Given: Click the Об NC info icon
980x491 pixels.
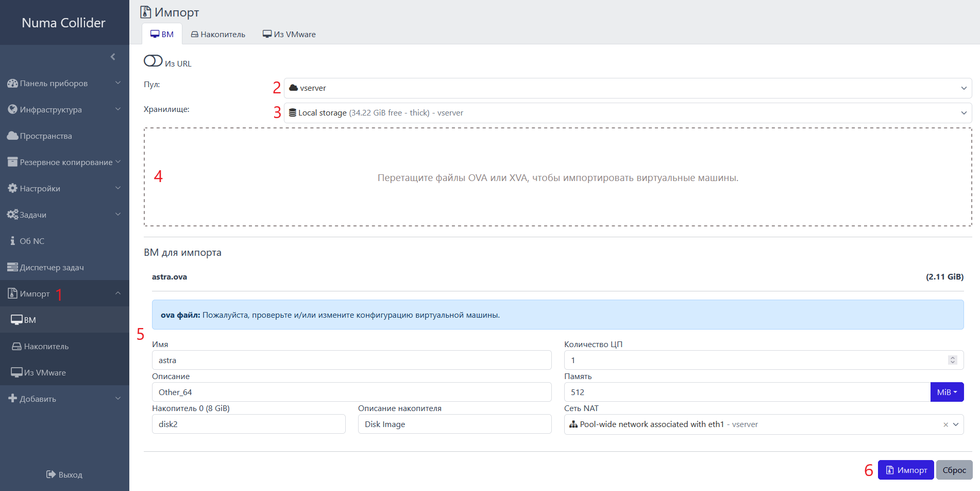Looking at the screenshot, I should (x=12, y=241).
